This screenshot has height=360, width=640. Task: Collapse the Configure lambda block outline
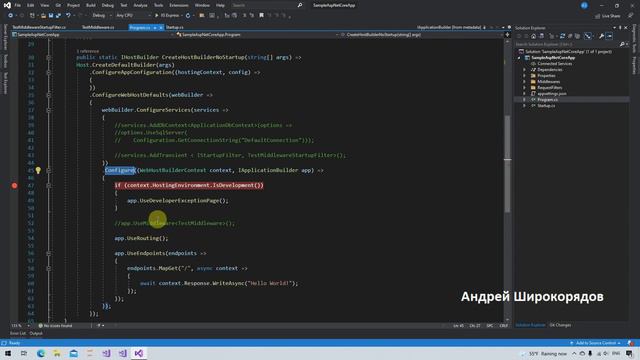pos(49,170)
